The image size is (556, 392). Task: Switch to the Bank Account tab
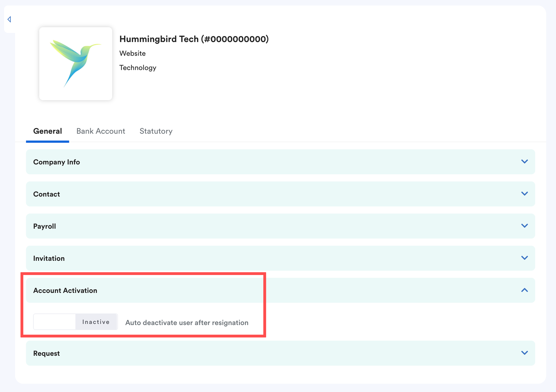click(101, 131)
